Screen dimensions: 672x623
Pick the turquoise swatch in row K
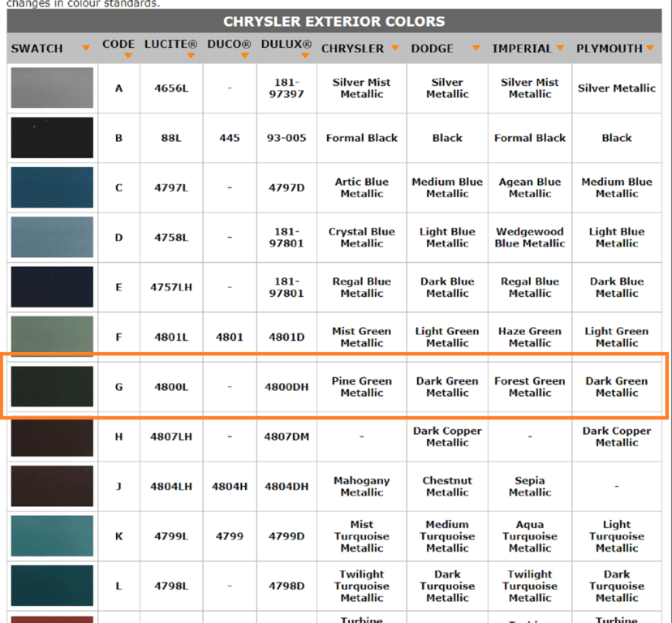coord(52,536)
